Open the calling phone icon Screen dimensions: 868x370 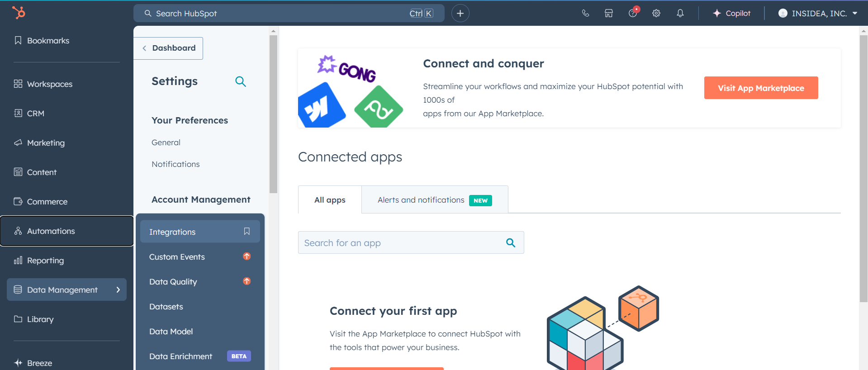click(x=585, y=14)
